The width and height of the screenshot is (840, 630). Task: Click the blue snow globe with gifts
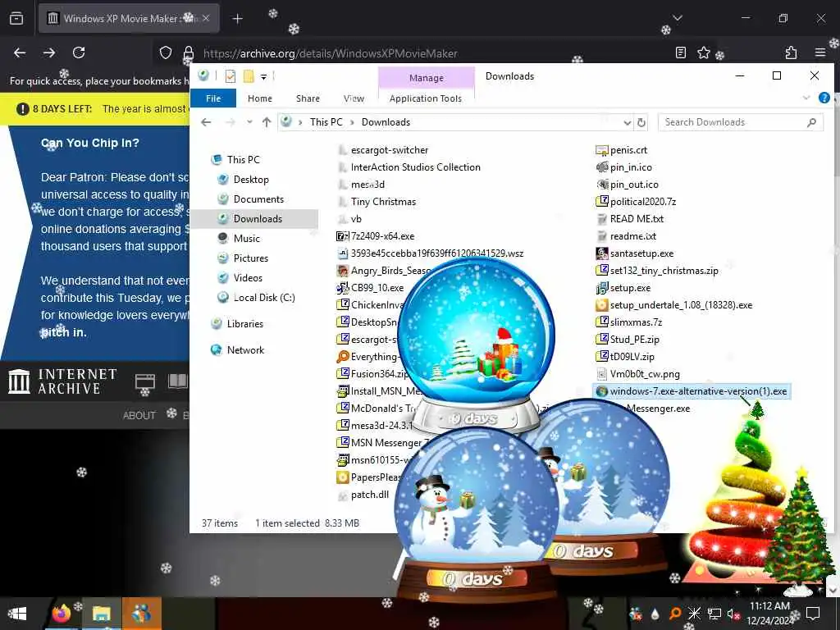[475, 343]
